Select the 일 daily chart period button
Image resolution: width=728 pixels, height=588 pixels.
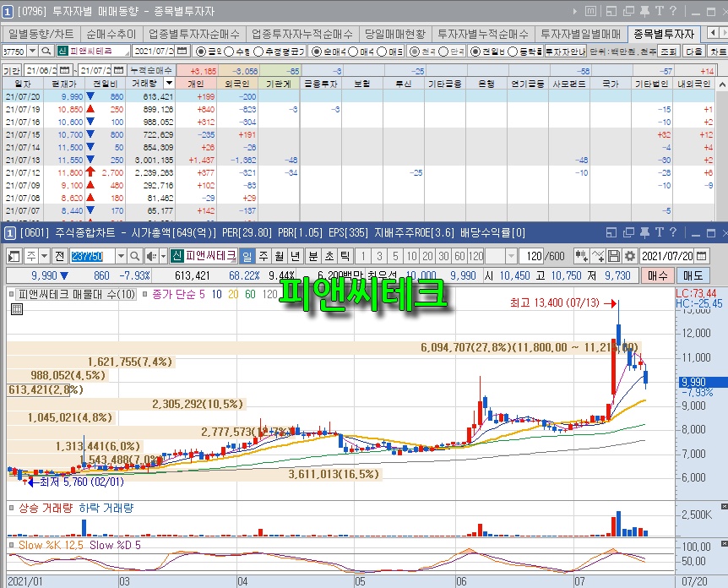247,256
